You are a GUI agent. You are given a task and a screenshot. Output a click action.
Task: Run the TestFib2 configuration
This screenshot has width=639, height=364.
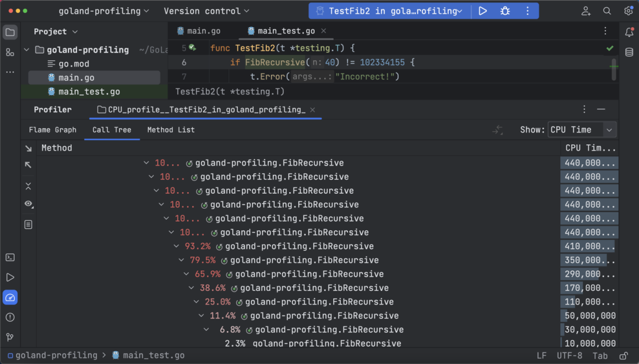pyautogui.click(x=483, y=11)
